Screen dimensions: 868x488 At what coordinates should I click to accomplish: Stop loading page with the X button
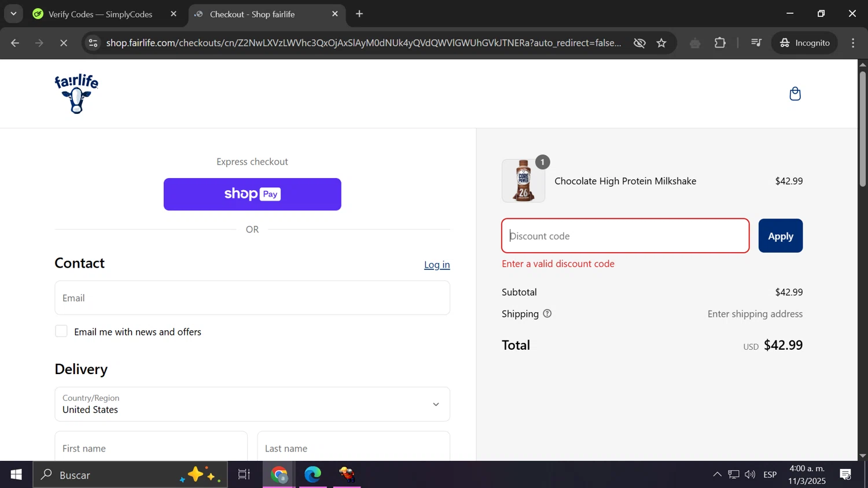click(x=64, y=43)
